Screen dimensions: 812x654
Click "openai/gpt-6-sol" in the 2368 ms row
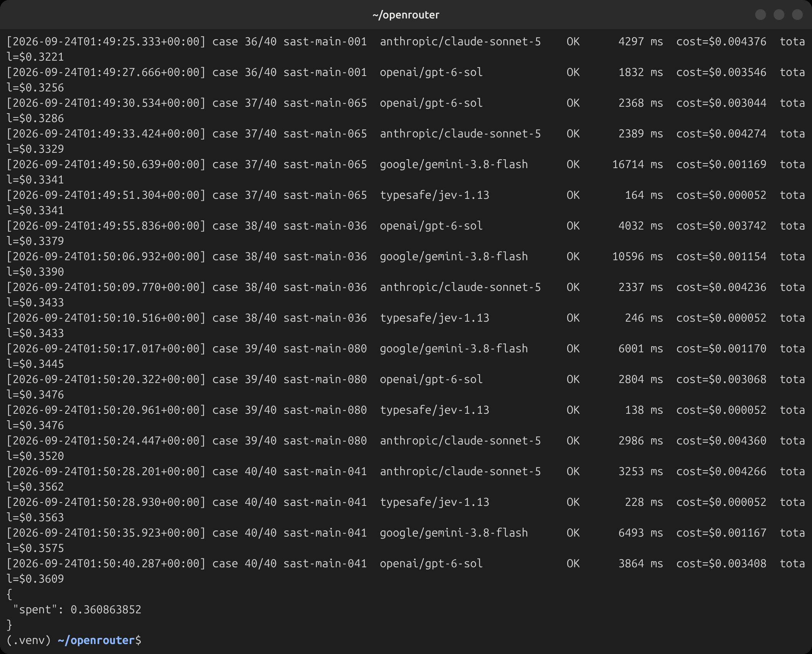click(x=431, y=103)
